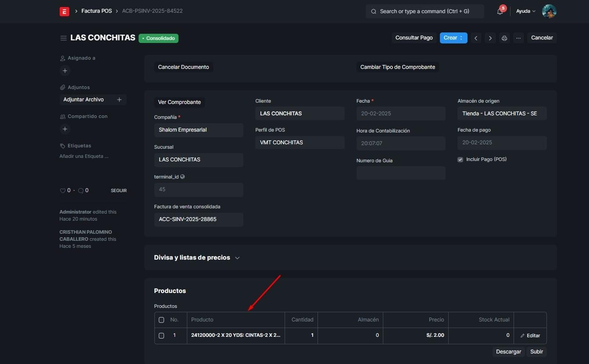Click the red ERPNext home logo
This screenshot has width=589, height=364.
click(x=64, y=11)
